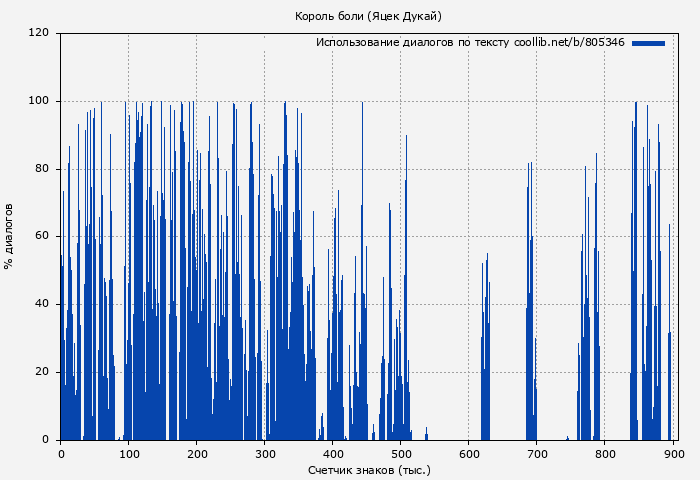The image size is (700, 480).
Task: Select the 400 tick on the horizontal axis
Action: (x=332, y=453)
